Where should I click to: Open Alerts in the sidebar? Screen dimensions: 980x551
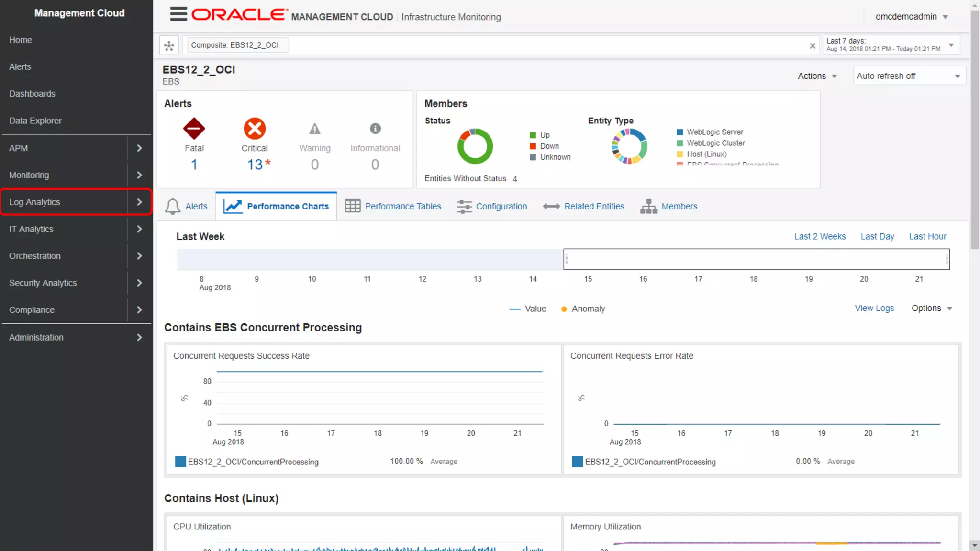(20, 67)
